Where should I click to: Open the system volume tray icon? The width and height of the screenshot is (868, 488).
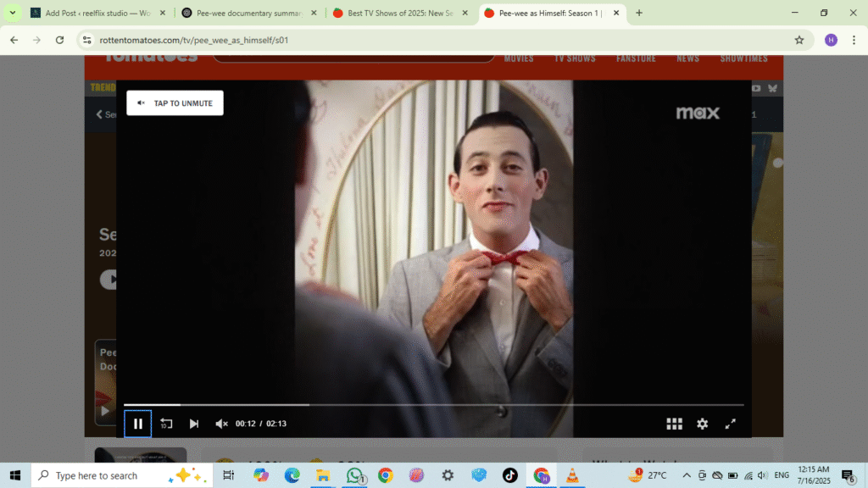click(x=763, y=475)
